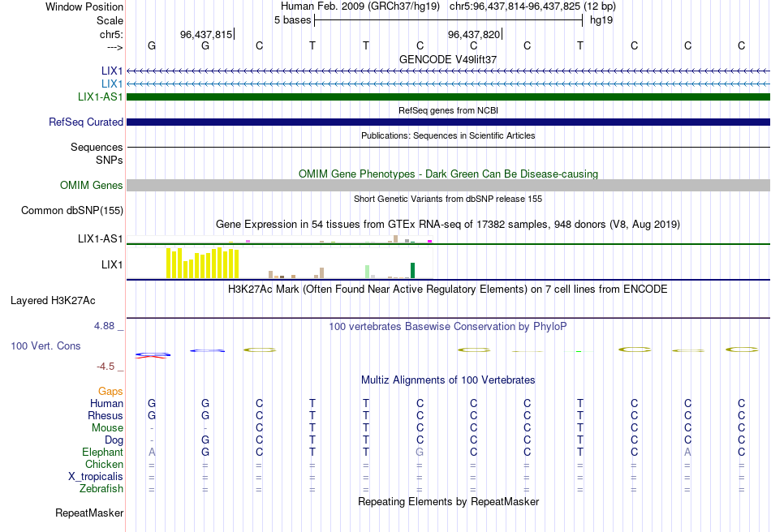Click the Human Feb. 2009 (GRCh37/hg19) text
Viewport: 771px width, 532px height.
(x=360, y=6)
